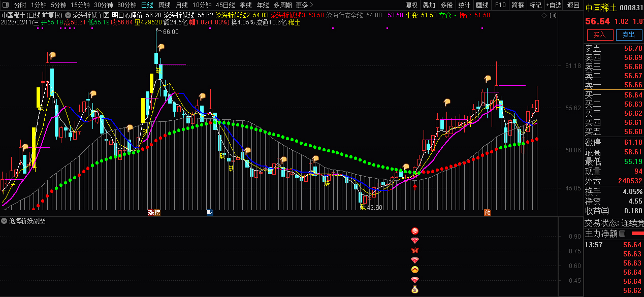Click the 卖五 price 56.70
The height and width of the screenshot is (297, 644).
pyautogui.click(x=633, y=48)
